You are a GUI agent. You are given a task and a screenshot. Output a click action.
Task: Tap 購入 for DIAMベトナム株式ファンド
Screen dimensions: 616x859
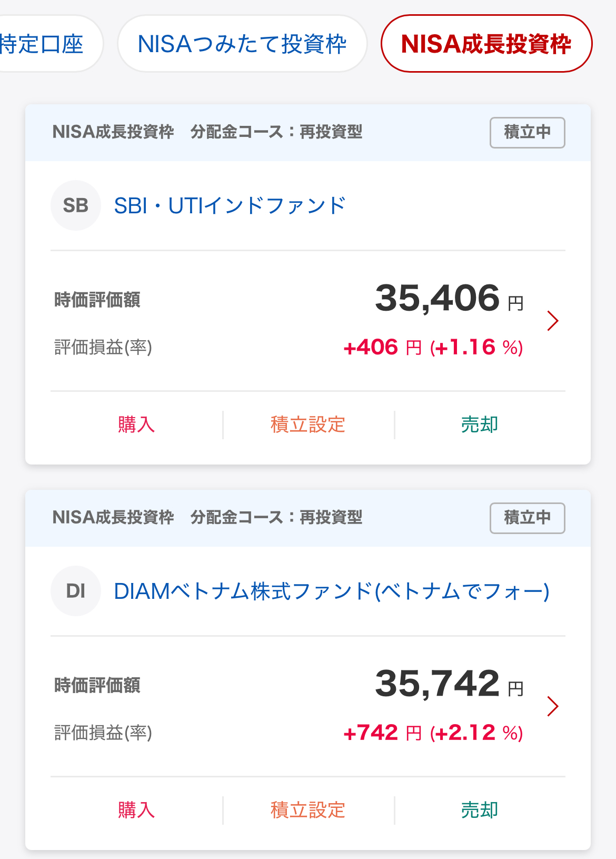[x=136, y=810]
